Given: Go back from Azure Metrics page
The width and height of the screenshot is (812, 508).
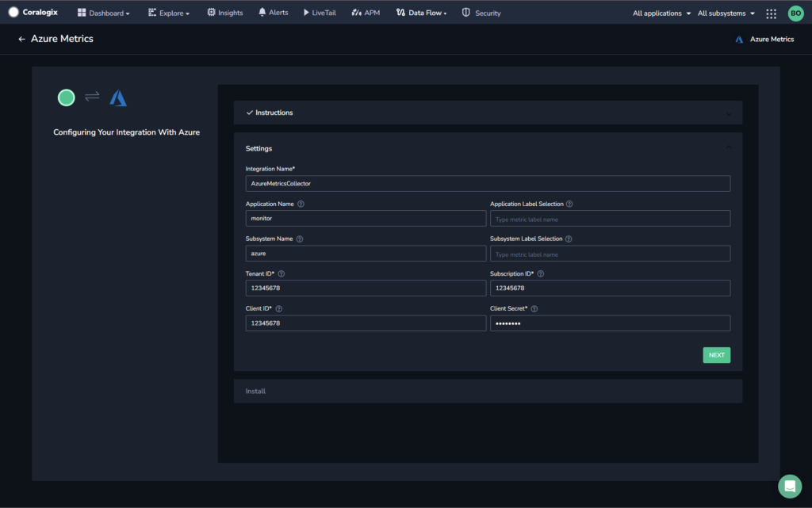Looking at the screenshot, I should (x=21, y=39).
